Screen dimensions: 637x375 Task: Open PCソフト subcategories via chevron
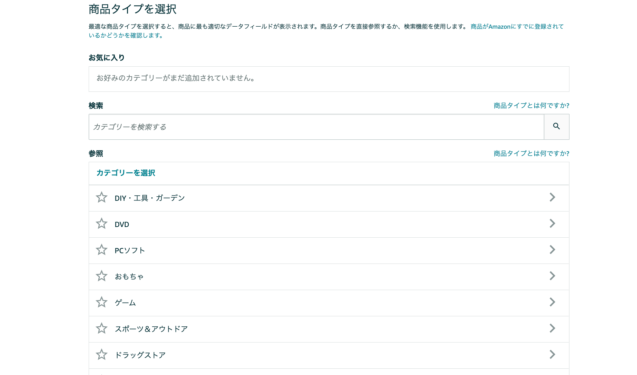click(552, 250)
